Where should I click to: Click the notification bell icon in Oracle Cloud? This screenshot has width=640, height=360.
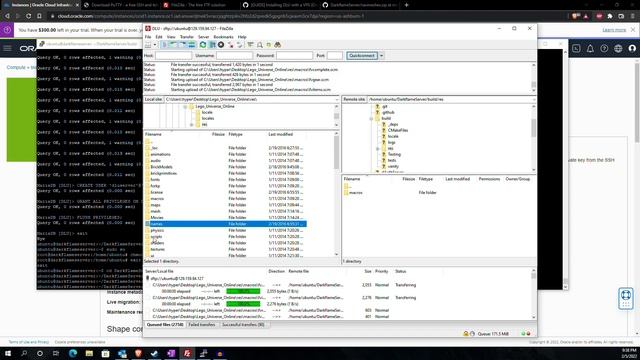[590, 49]
